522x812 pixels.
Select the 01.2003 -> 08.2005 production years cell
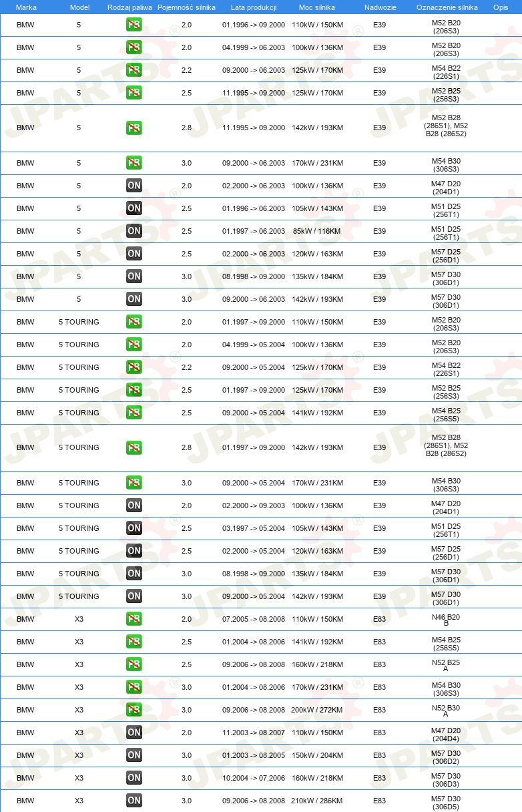click(x=254, y=755)
